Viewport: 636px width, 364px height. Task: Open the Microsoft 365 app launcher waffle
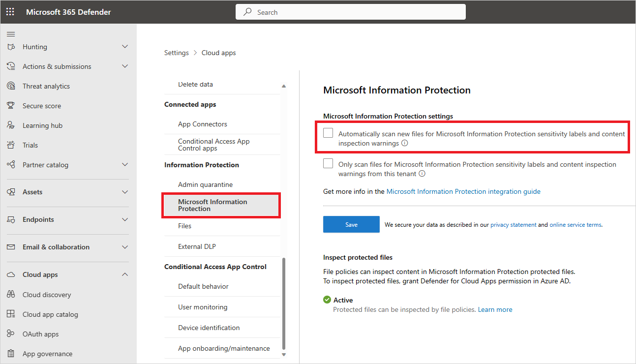[10, 11]
